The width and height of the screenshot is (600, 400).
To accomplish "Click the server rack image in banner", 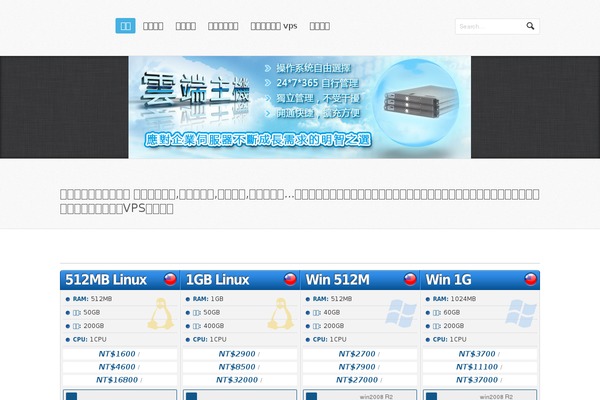I will click(421, 101).
